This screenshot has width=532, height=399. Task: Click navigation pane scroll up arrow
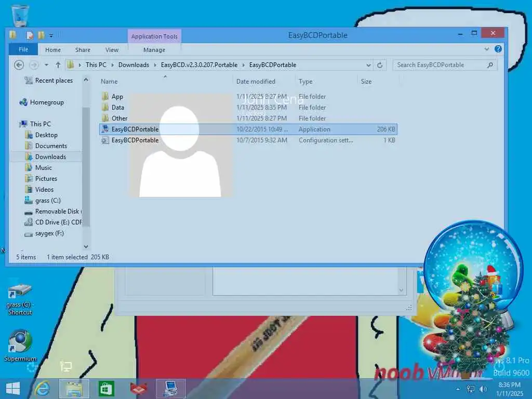click(86, 80)
